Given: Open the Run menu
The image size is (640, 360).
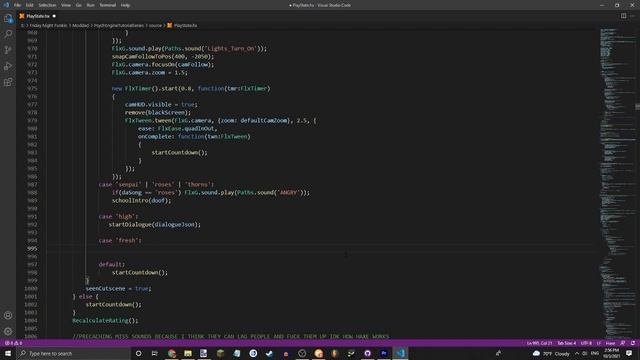Looking at the screenshot, I should pos(90,5).
